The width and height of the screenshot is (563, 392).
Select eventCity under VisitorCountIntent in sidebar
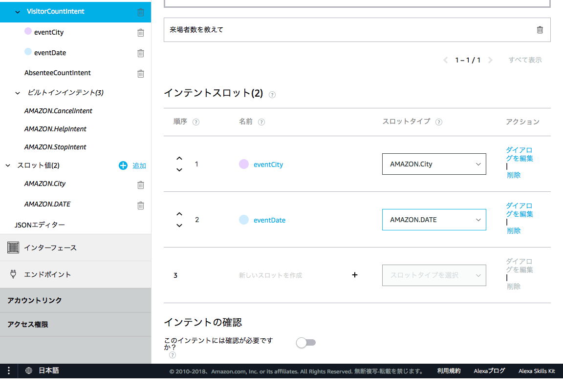(49, 32)
